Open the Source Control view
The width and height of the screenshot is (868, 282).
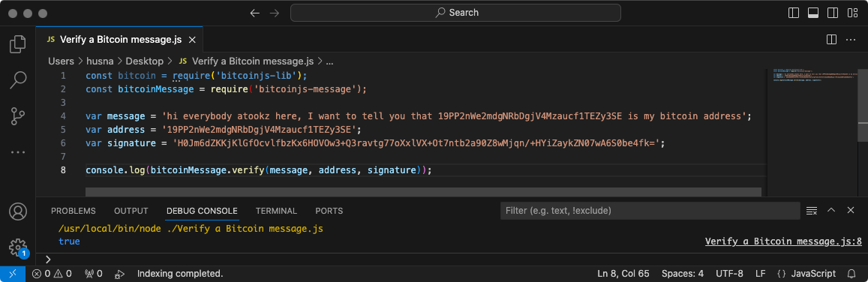coord(18,117)
